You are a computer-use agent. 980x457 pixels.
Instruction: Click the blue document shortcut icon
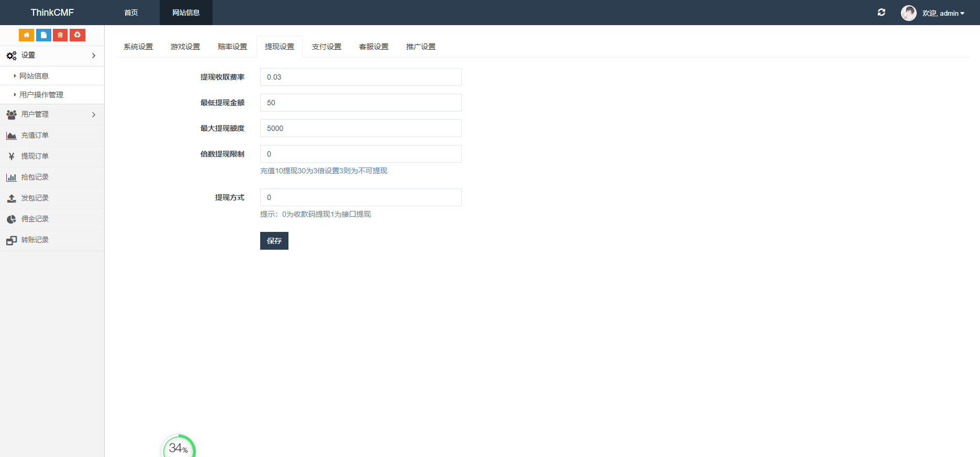43,35
